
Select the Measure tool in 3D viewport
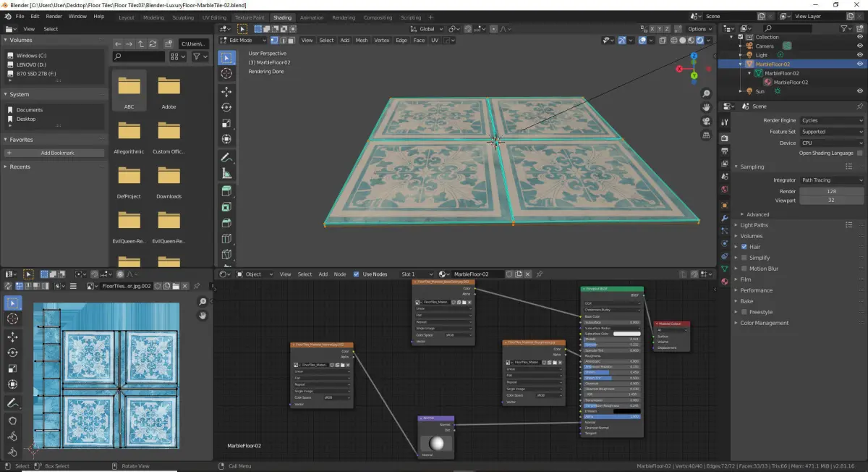pyautogui.click(x=226, y=173)
